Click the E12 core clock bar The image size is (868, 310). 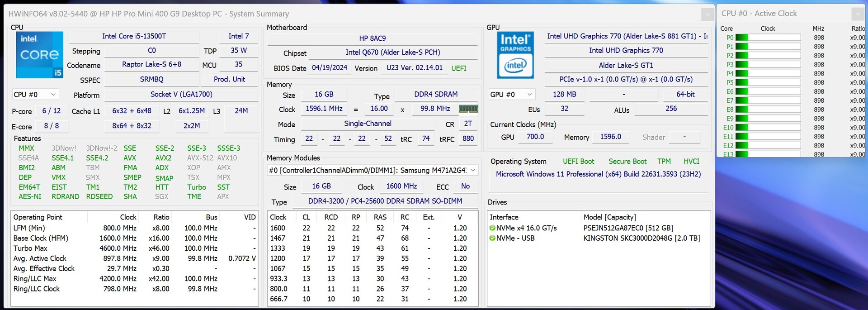(x=768, y=145)
